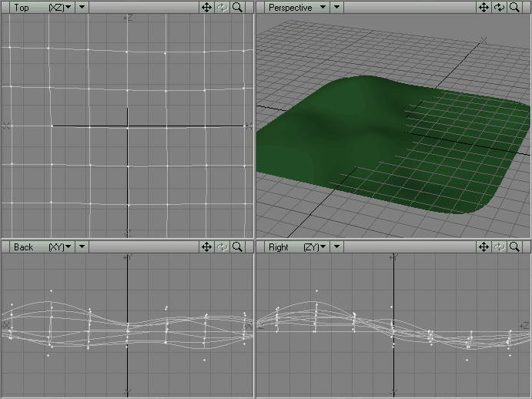The height and width of the screenshot is (399, 532).
Task: Open Back viewport render style dropdown arrow
Action: coord(82,246)
